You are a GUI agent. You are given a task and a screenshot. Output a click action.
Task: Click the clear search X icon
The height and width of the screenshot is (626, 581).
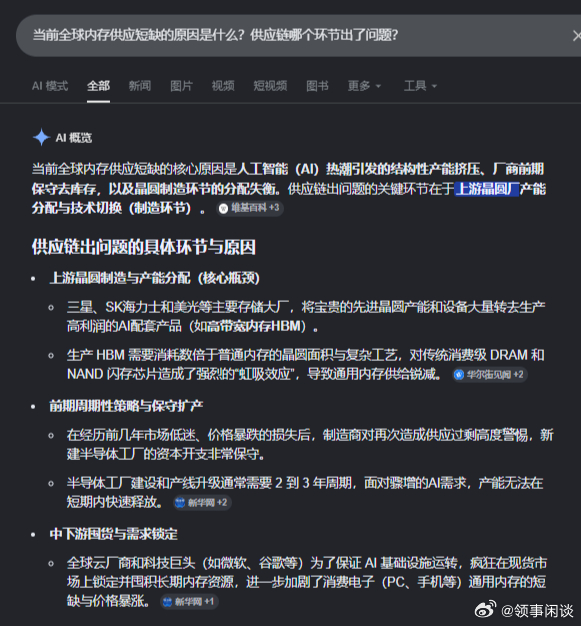pyautogui.click(x=577, y=36)
